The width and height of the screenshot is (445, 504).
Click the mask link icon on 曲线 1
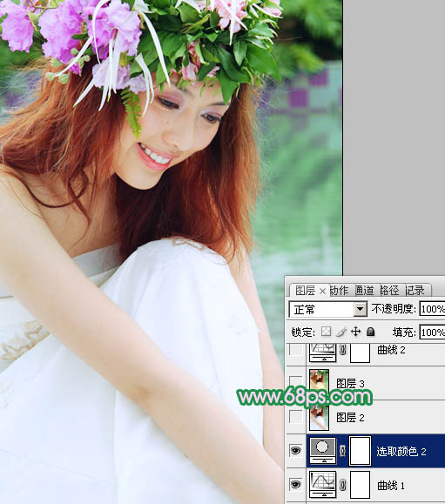(343, 485)
